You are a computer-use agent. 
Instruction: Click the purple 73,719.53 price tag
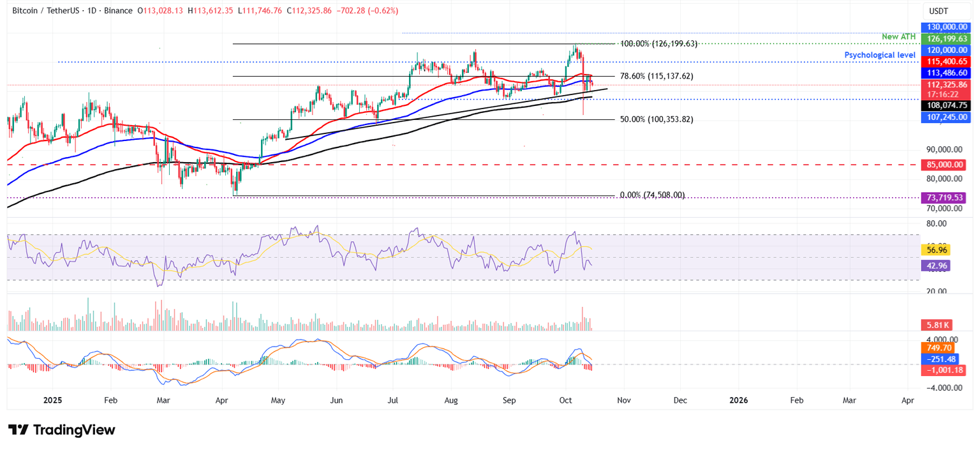(945, 198)
